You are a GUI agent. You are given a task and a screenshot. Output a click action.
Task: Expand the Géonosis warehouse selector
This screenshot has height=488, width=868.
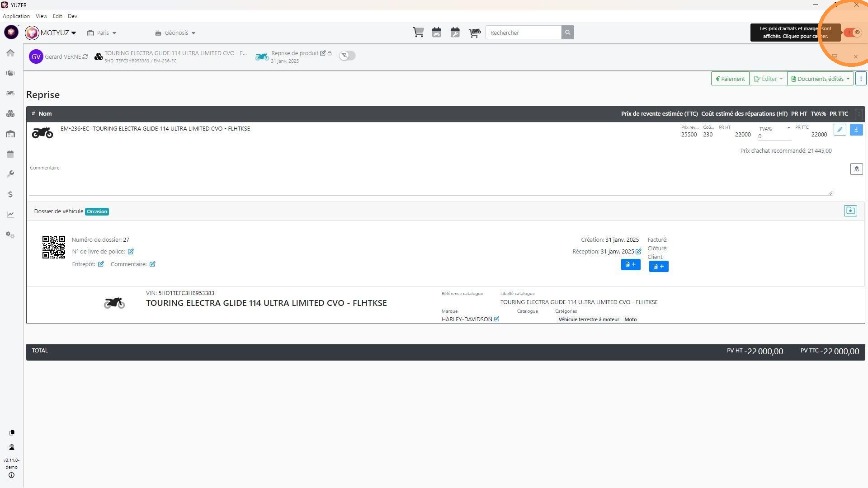175,33
